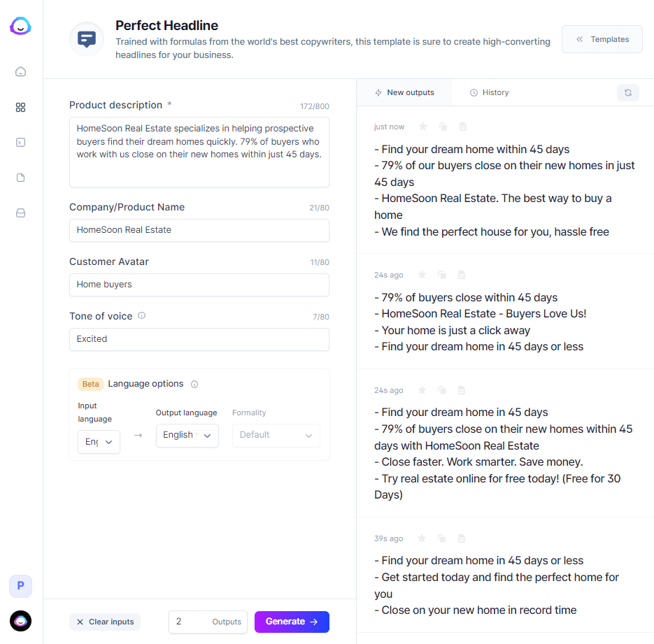Viewport: 654px width, 644px height.
Task: Favorite the first output with the star icon
Action: click(422, 126)
